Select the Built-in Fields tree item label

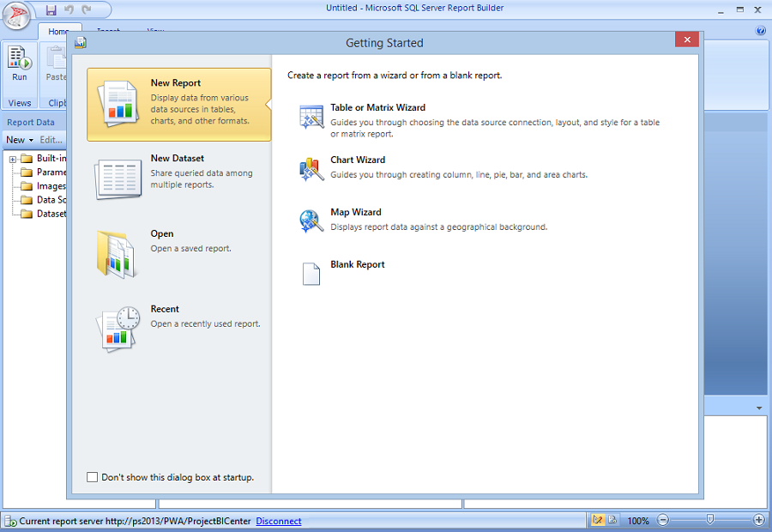pyautogui.click(x=51, y=158)
